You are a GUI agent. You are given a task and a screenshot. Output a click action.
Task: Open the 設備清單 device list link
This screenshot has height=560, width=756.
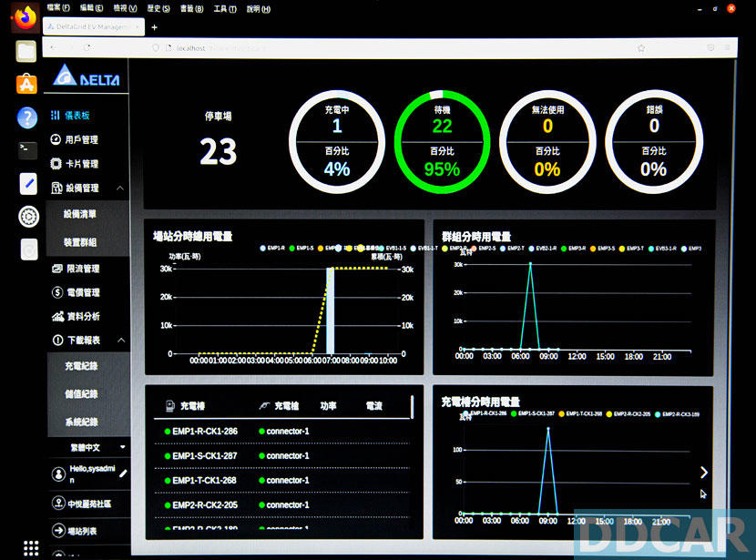pos(80,215)
